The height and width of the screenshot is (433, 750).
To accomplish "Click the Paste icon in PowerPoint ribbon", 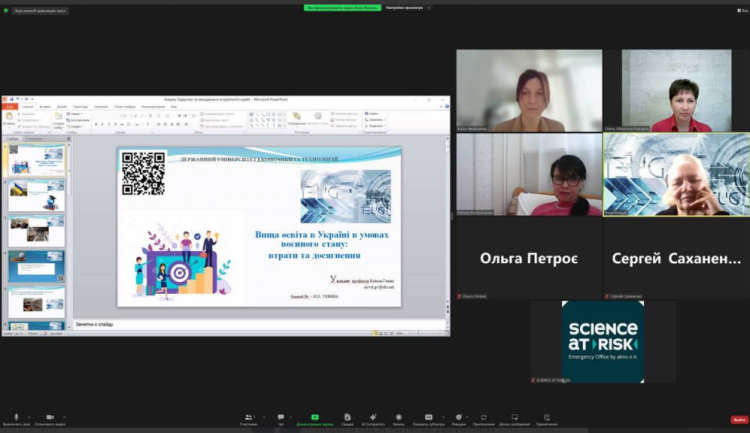I will pyautogui.click(x=9, y=118).
